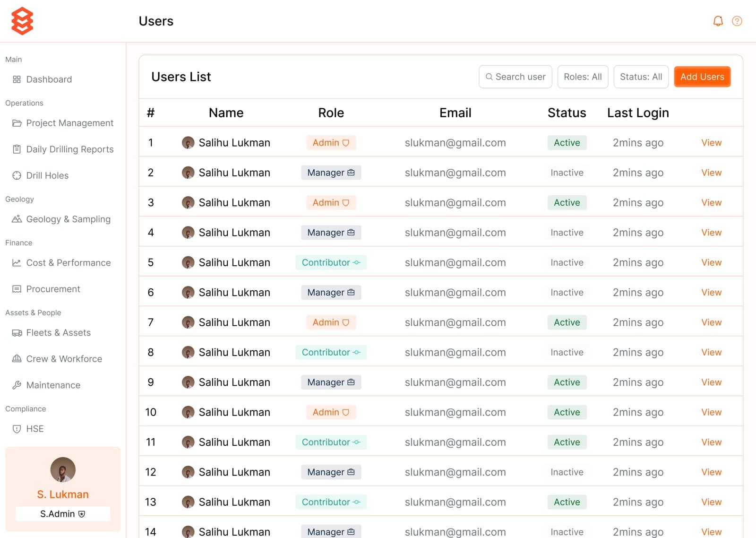Screen dimensions: 756x538
Task: Open Geology & Sampling section
Action: 69,219
